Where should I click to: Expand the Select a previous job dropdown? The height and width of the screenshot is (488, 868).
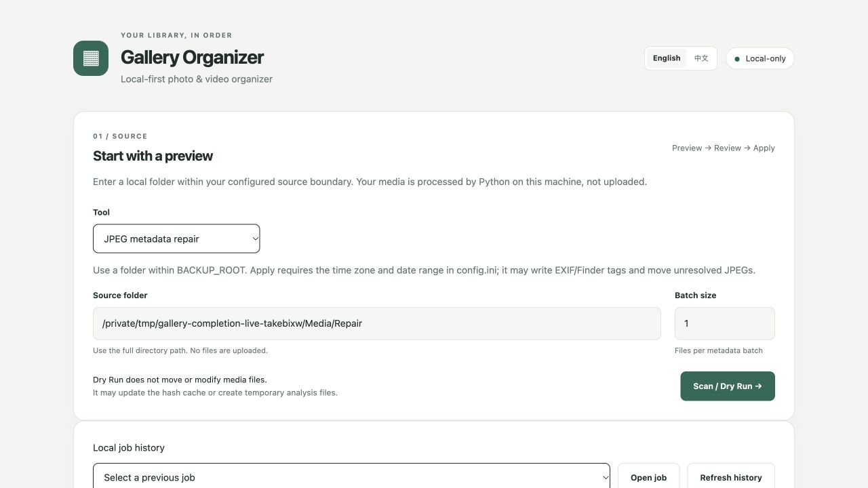coord(351,477)
